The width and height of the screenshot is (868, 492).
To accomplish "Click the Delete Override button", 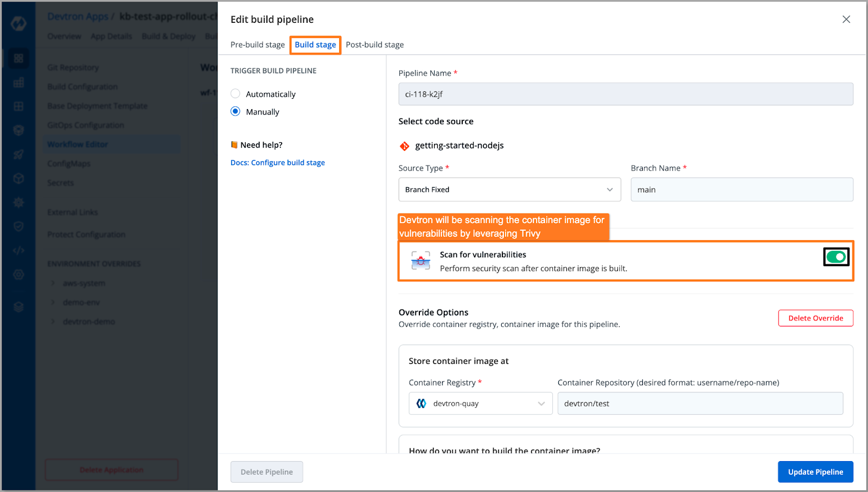I will click(x=815, y=318).
